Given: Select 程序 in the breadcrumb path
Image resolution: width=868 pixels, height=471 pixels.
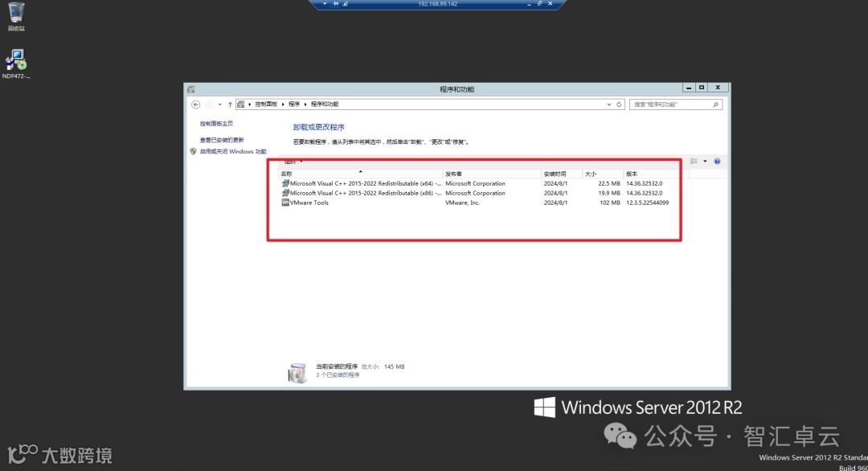Looking at the screenshot, I should point(294,104).
